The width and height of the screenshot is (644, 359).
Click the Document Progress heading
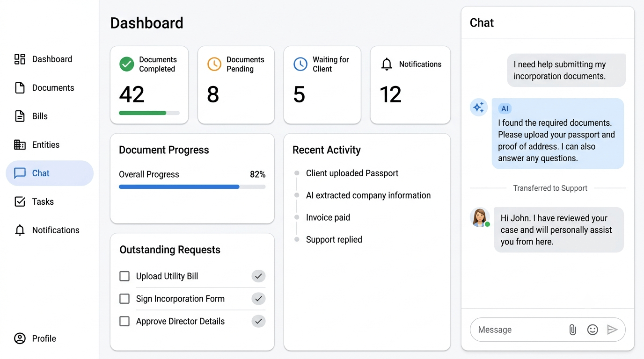[x=164, y=150]
